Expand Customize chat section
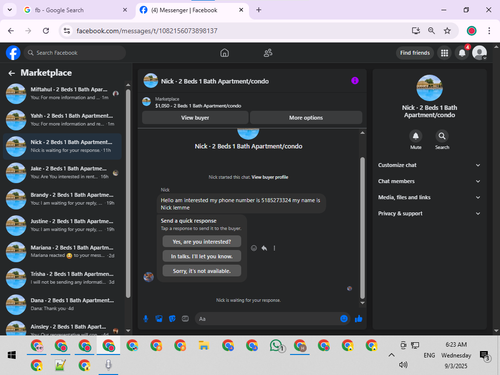Image resolution: width=500 pixels, height=375 pixels. pos(429,165)
